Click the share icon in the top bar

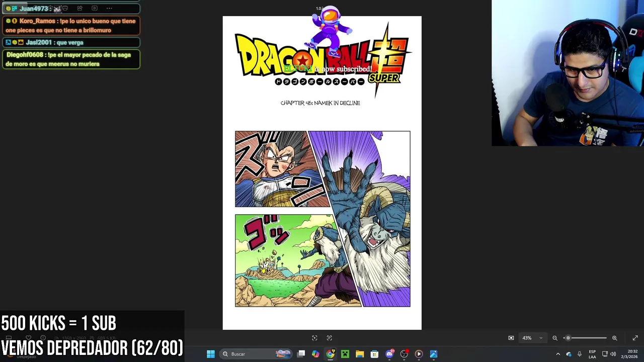tap(80, 8)
